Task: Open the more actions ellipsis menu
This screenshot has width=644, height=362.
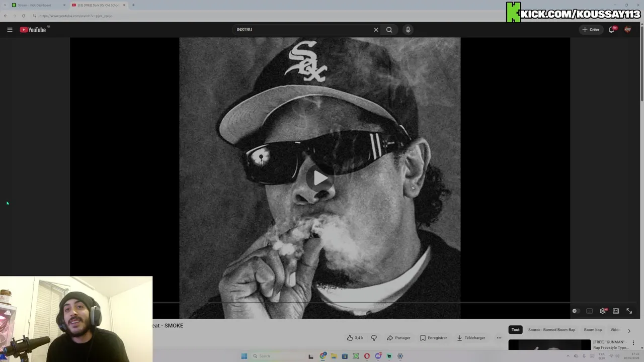Action: coord(499,338)
